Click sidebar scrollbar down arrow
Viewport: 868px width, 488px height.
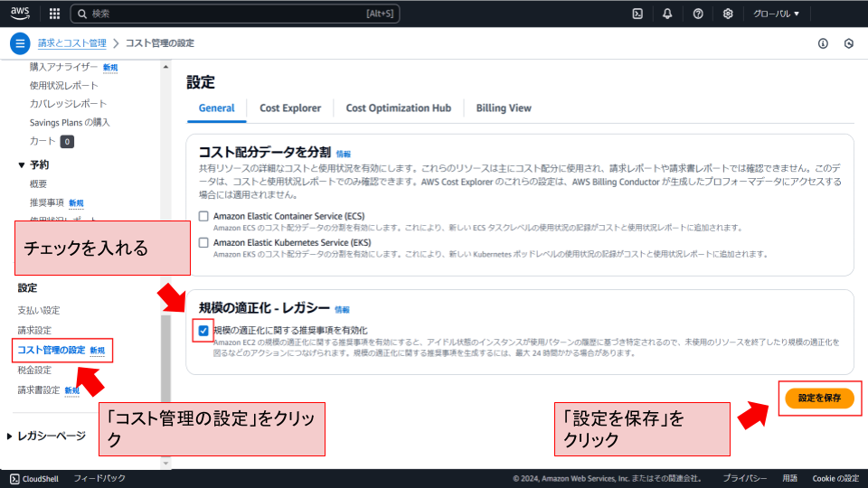coord(165,463)
